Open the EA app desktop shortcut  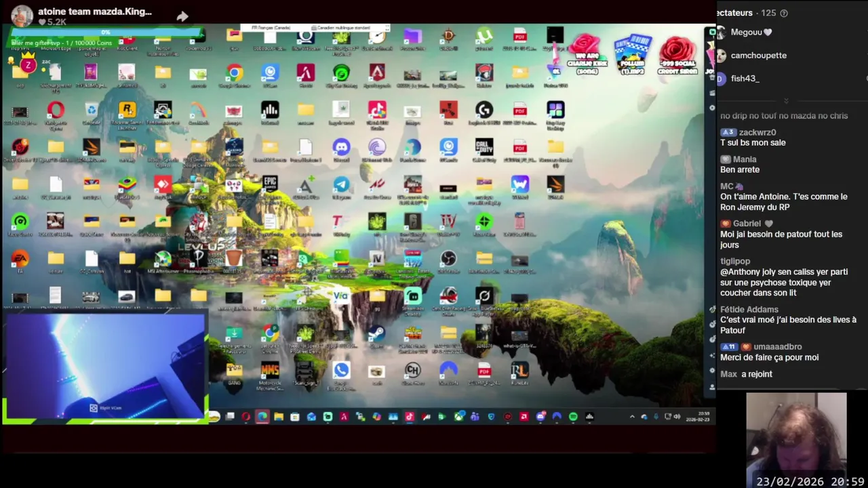pyautogui.click(x=20, y=258)
